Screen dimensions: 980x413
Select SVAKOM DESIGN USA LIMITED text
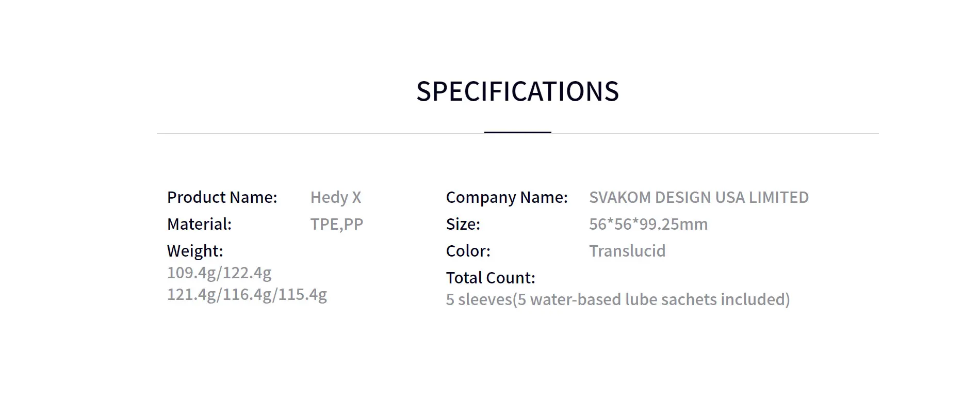[x=698, y=197]
